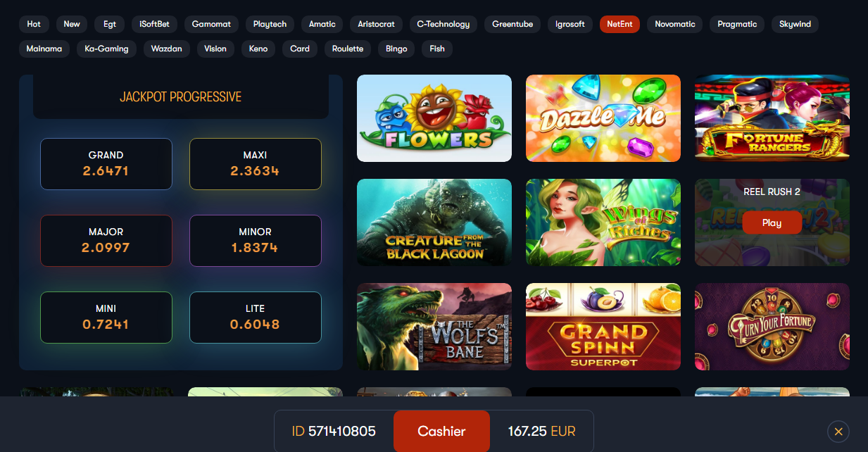Viewport: 868px width, 452px height.
Task: Filter games by Playtech
Action: (270, 24)
